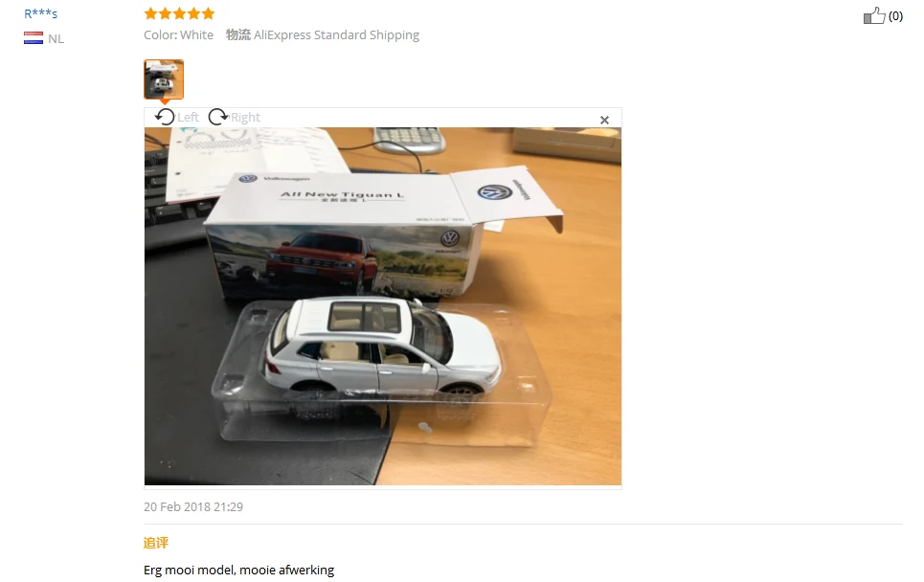Close the enlarged review photo viewer
This screenshot has width=924, height=582.
point(604,121)
